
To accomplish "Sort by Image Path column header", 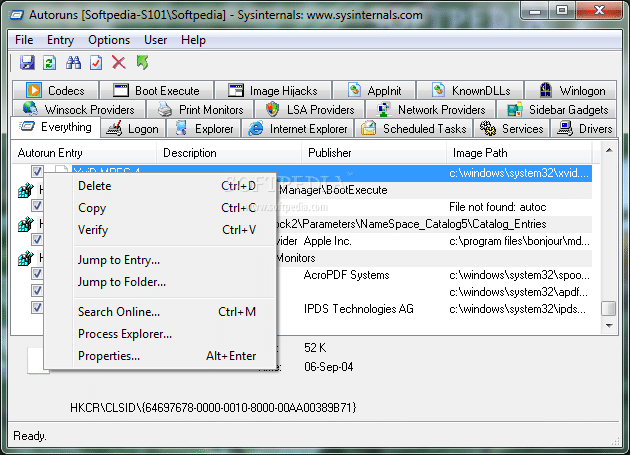I will click(519, 153).
